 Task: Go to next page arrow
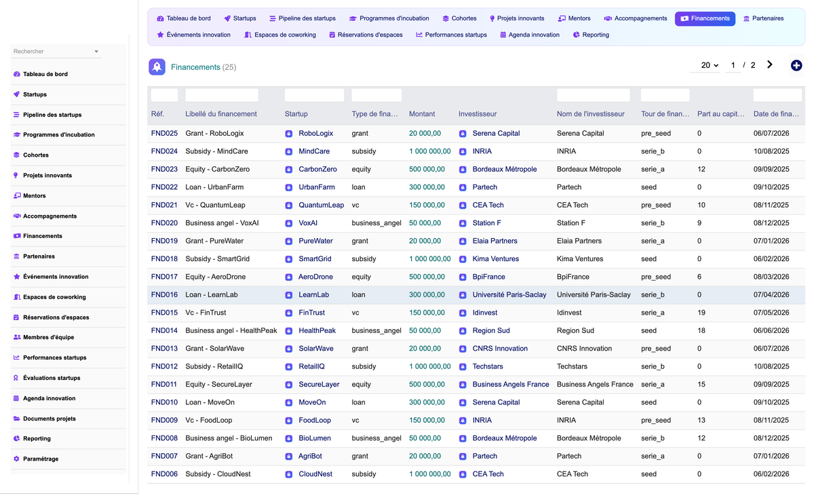coord(770,65)
